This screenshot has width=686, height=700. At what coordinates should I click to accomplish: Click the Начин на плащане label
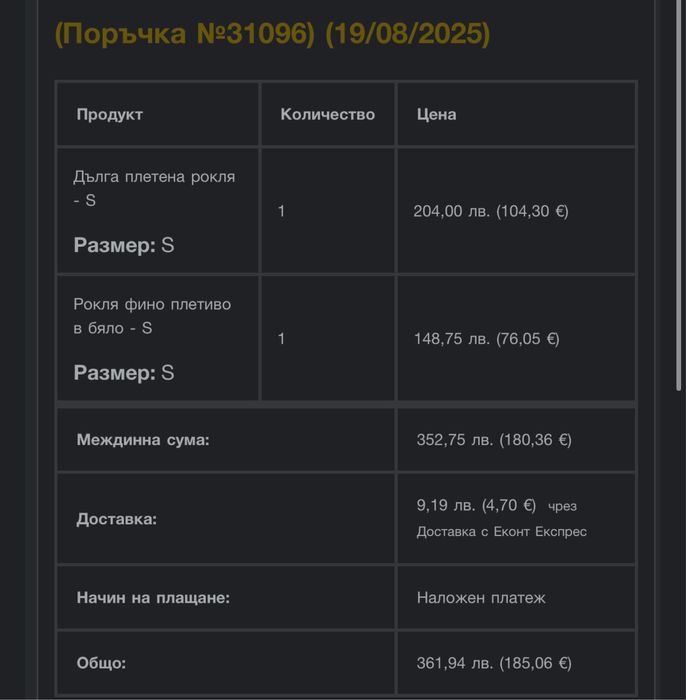[153, 598]
